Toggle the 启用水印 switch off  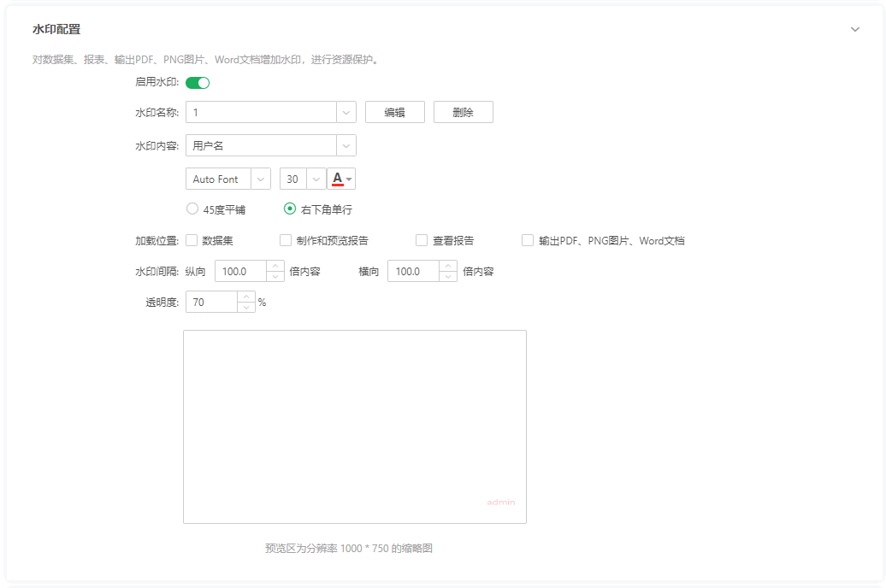click(198, 83)
